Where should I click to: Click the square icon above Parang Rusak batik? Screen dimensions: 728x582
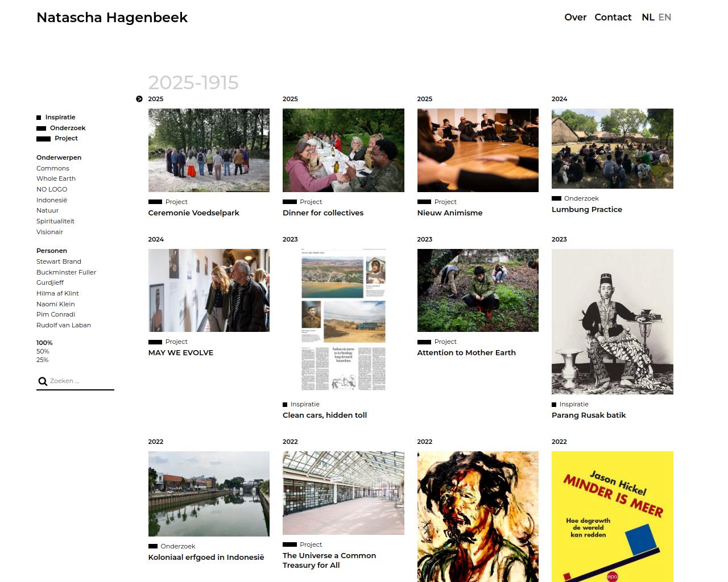pyautogui.click(x=554, y=405)
